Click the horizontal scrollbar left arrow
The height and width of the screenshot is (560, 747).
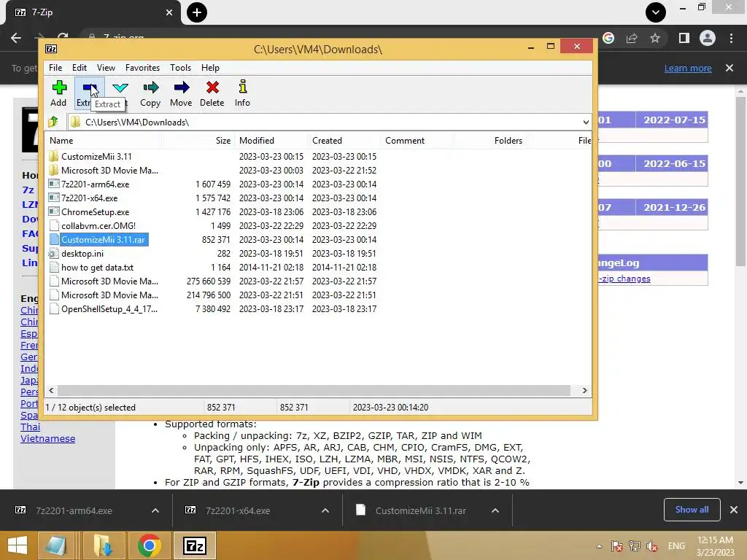tap(52, 391)
